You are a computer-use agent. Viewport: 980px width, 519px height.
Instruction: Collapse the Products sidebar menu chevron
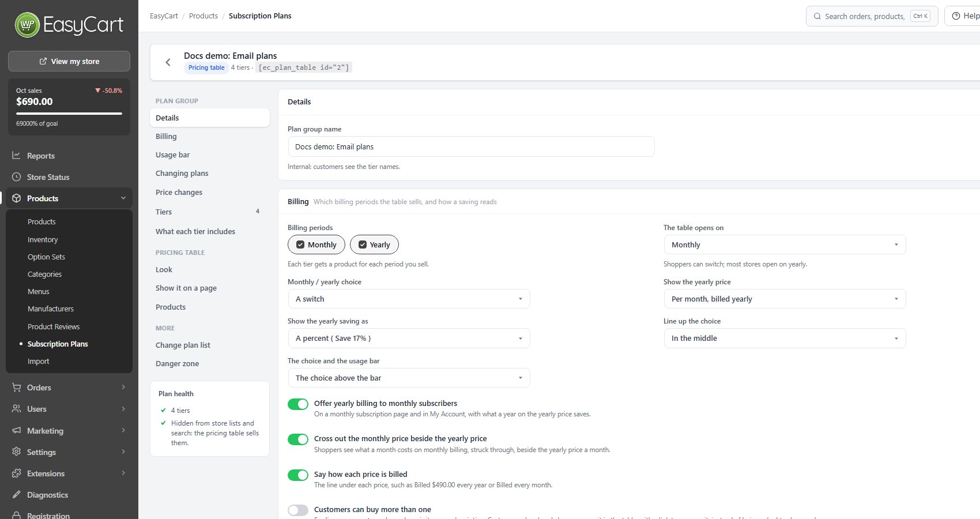(x=123, y=198)
